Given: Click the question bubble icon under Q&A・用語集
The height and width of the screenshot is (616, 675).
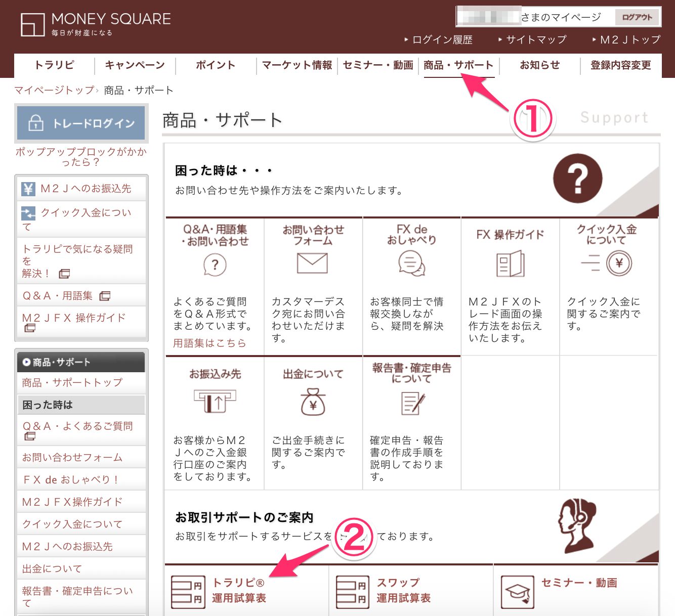Looking at the screenshot, I should [215, 265].
